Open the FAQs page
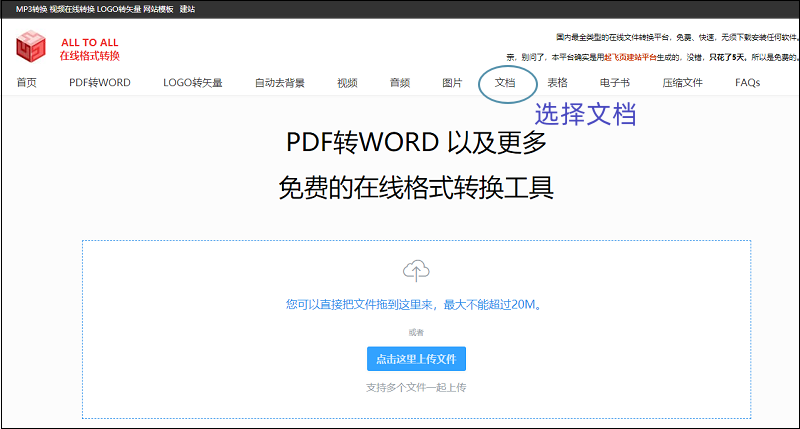 [x=747, y=83]
